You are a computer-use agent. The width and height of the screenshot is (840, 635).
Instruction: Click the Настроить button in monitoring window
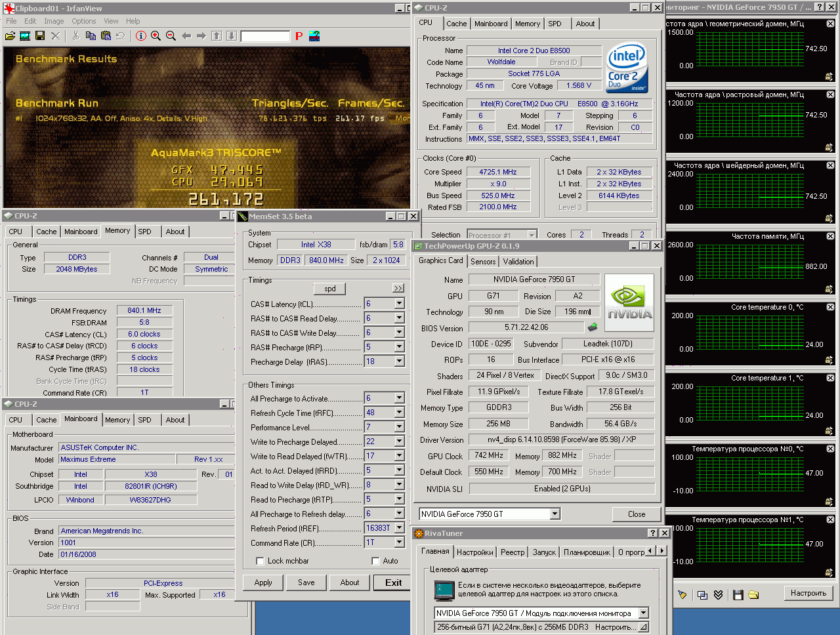(x=808, y=593)
